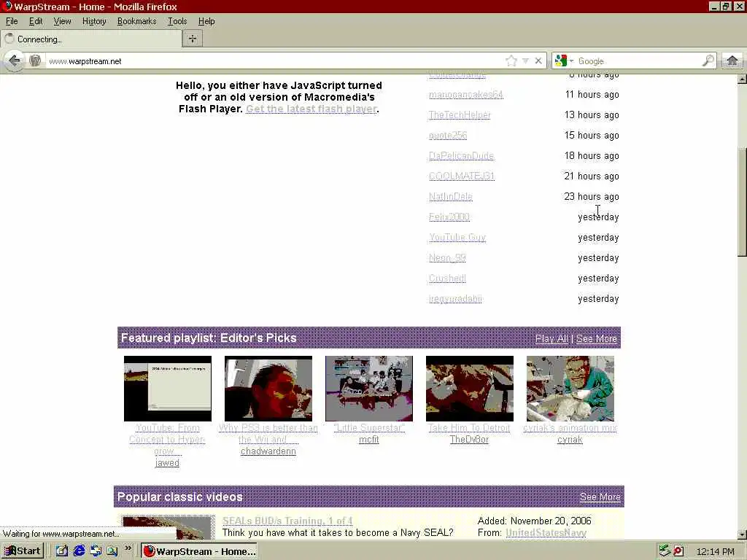Click in the Google search field

(x=638, y=61)
